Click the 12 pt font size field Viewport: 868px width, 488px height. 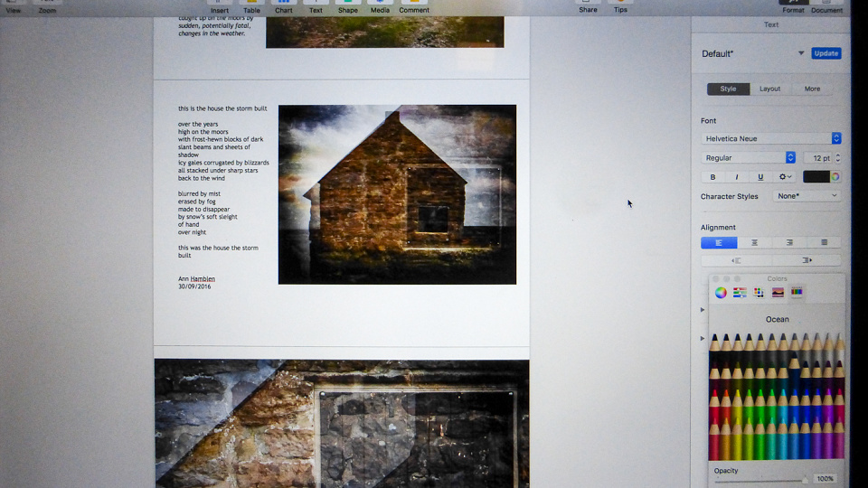click(x=817, y=157)
